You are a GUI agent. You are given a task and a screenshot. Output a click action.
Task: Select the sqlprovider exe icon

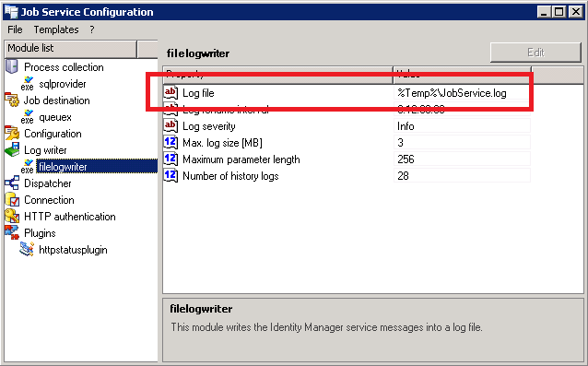tap(28, 84)
